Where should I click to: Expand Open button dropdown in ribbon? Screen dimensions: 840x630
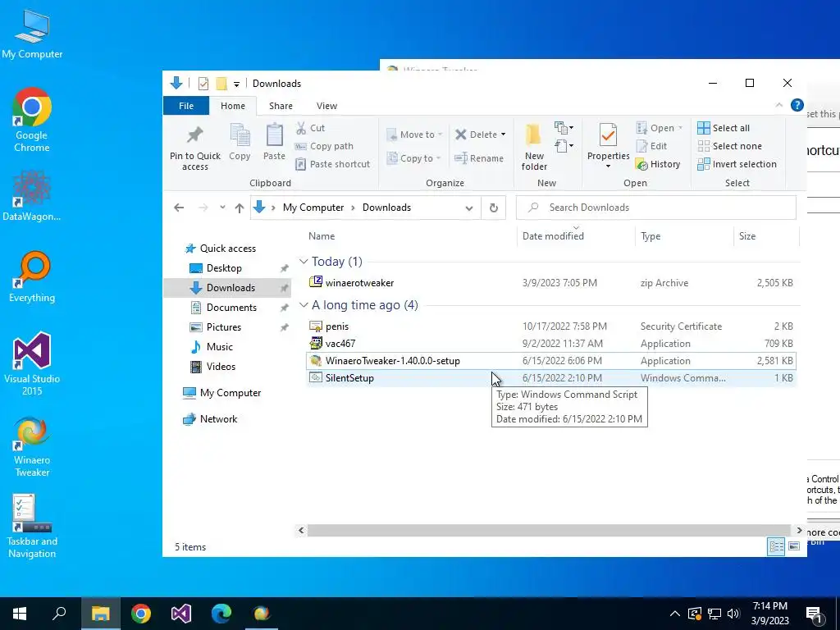pyautogui.click(x=680, y=128)
